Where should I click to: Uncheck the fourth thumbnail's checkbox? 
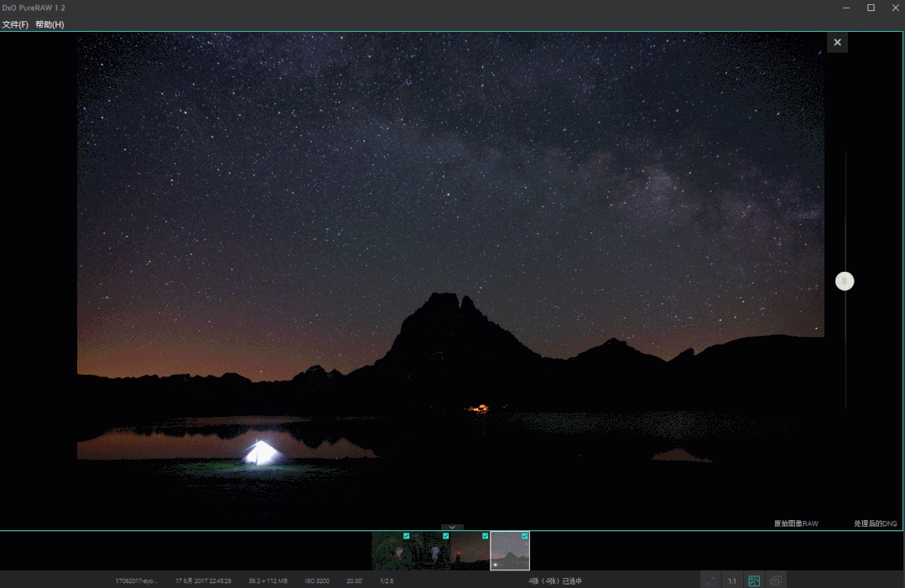point(525,536)
